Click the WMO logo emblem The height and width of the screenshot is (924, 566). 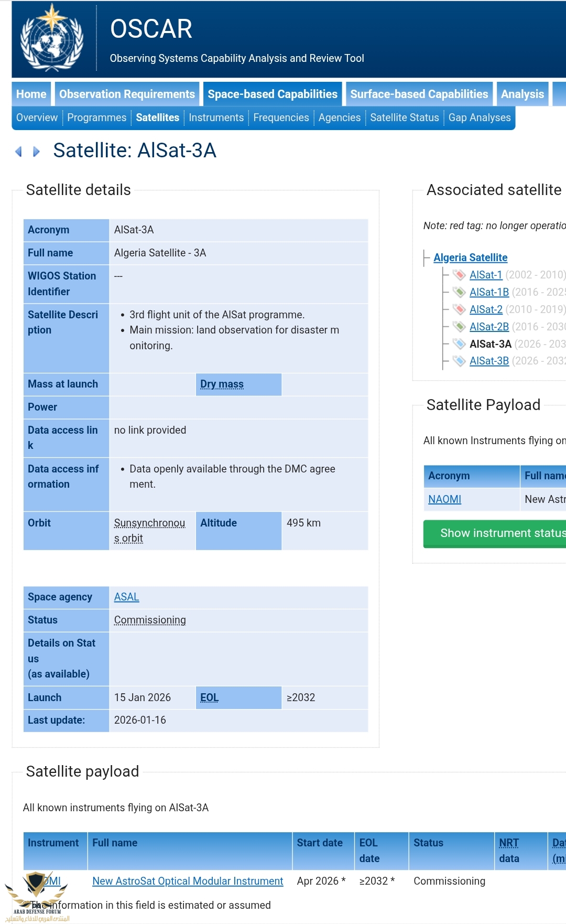(51, 38)
